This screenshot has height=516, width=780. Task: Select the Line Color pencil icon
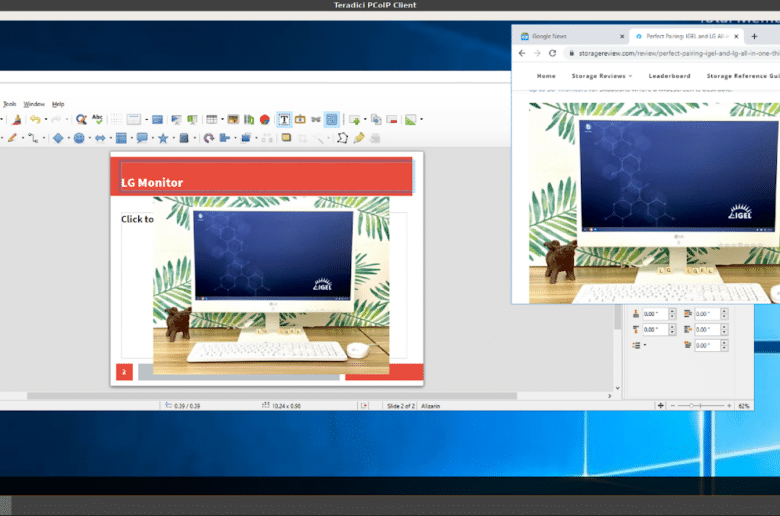point(12,138)
